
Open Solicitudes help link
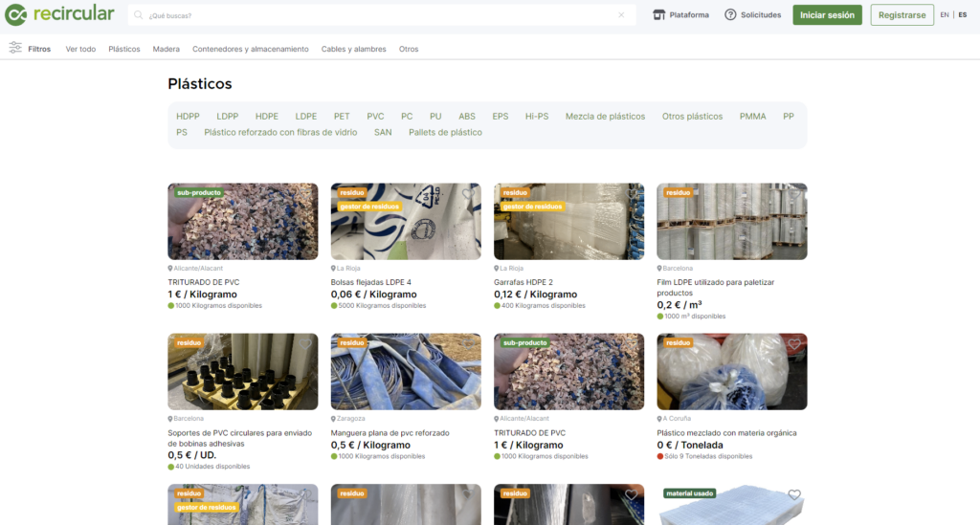[x=752, y=15]
